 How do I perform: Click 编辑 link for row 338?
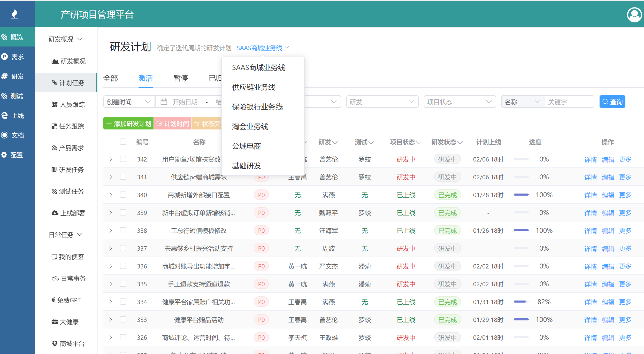click(x=608, y=231)
